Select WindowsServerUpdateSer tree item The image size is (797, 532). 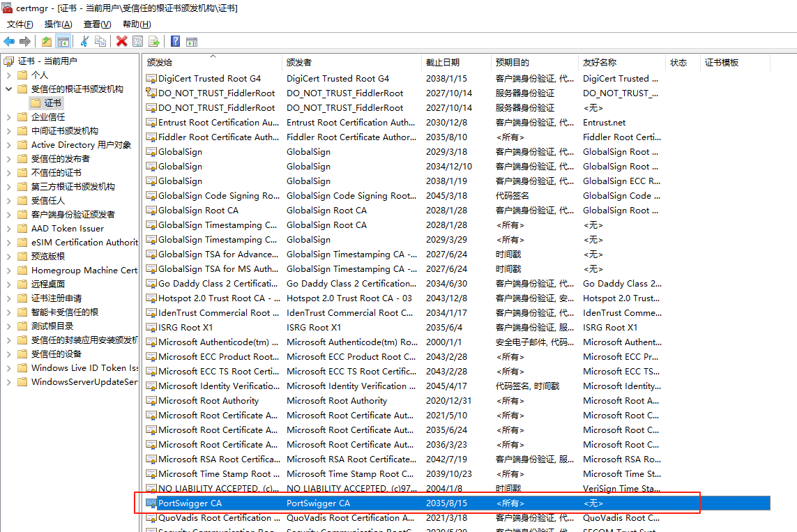pyautogui.click(x=84, y=381)
